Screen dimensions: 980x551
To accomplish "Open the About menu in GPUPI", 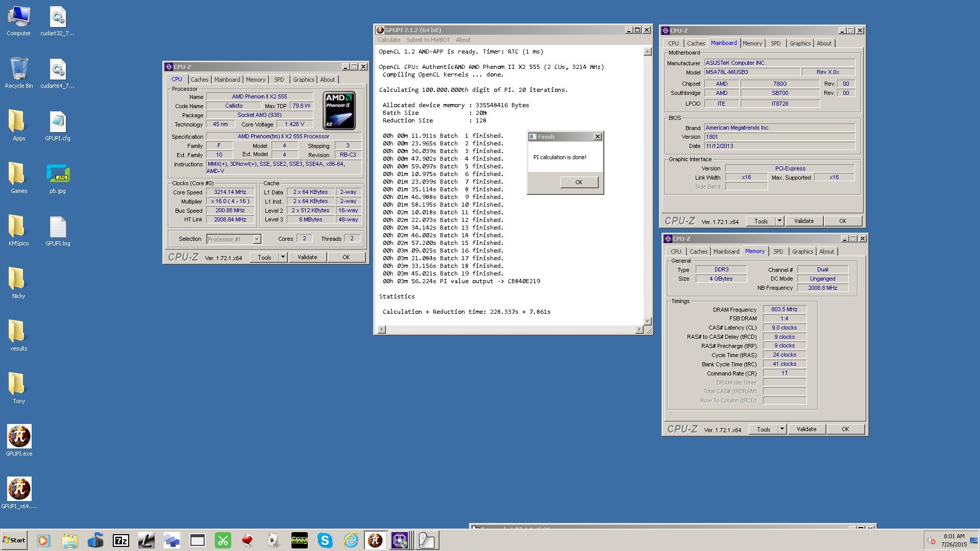I will 463,40.
